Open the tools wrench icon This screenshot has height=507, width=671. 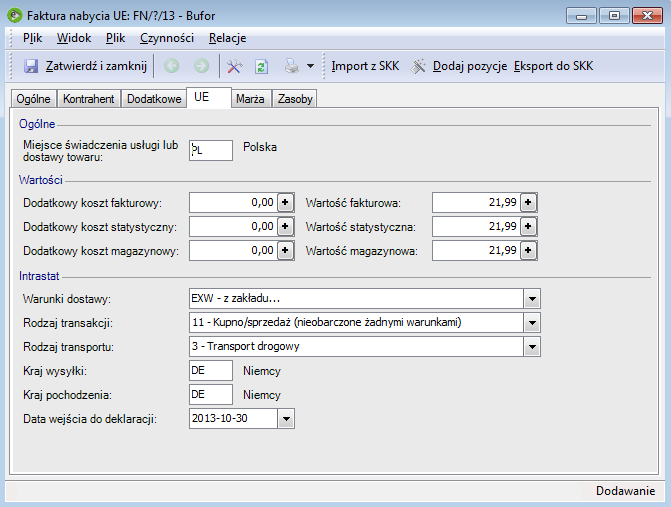[x=234, y=66]
